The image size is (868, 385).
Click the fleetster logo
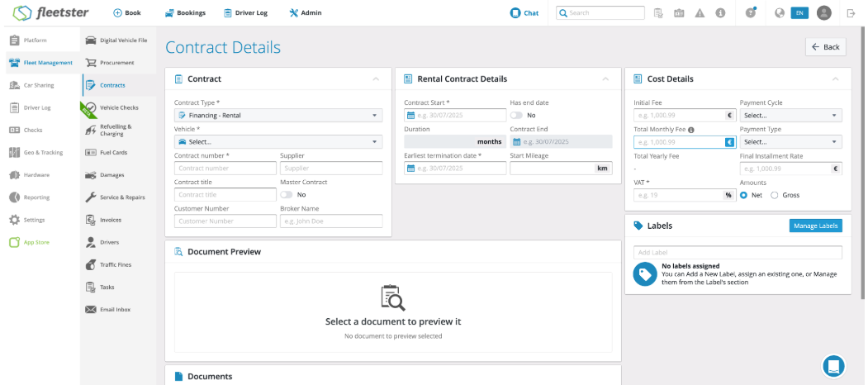[50, 12]
